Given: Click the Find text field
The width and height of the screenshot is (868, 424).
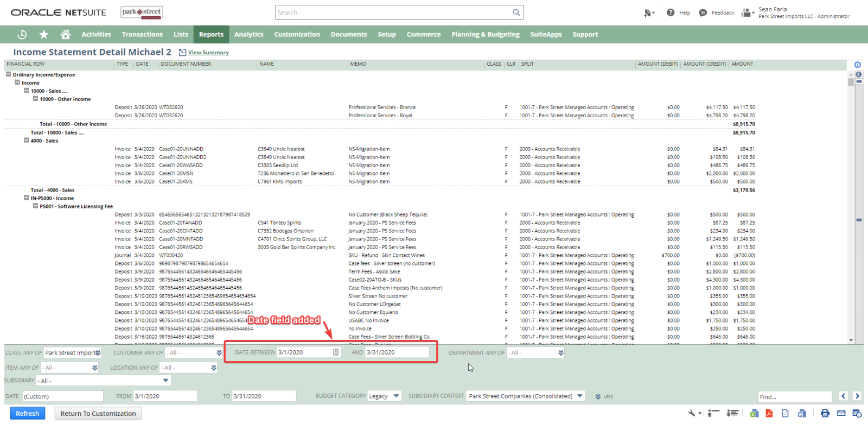Looking at the screenshot, I should click(795, 397).
